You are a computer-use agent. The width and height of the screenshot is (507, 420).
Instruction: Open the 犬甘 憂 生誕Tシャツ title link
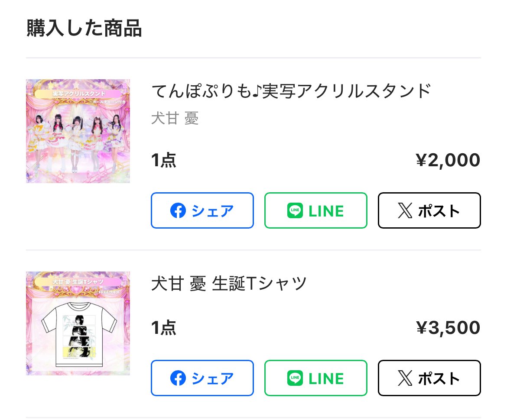(229, 284)
